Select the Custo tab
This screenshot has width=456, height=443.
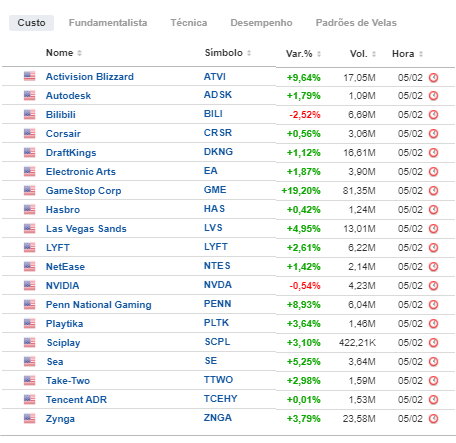coord(31,23)
